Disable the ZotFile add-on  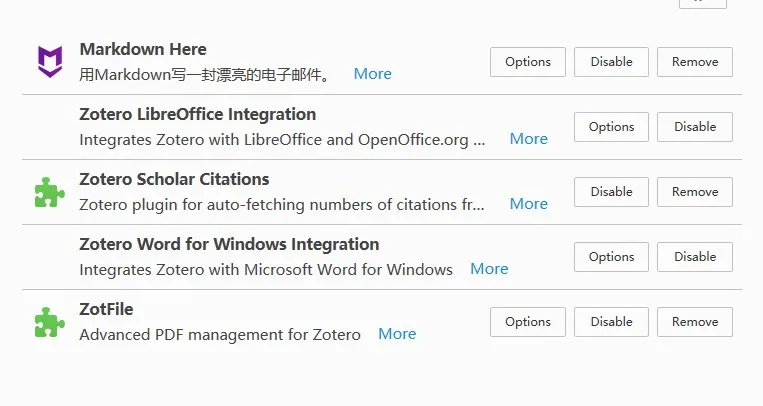click(x=611, y=322)
